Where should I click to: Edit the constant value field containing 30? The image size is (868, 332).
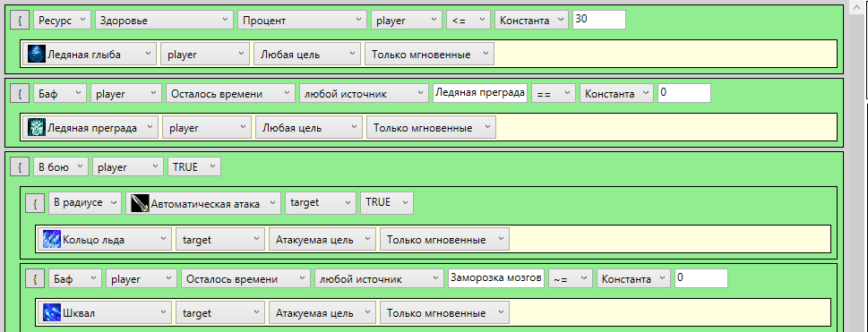[x=599, y=20]
